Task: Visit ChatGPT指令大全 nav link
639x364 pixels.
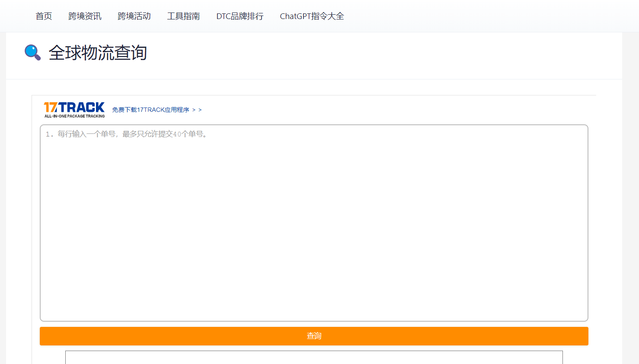Action: click(312, 16)
